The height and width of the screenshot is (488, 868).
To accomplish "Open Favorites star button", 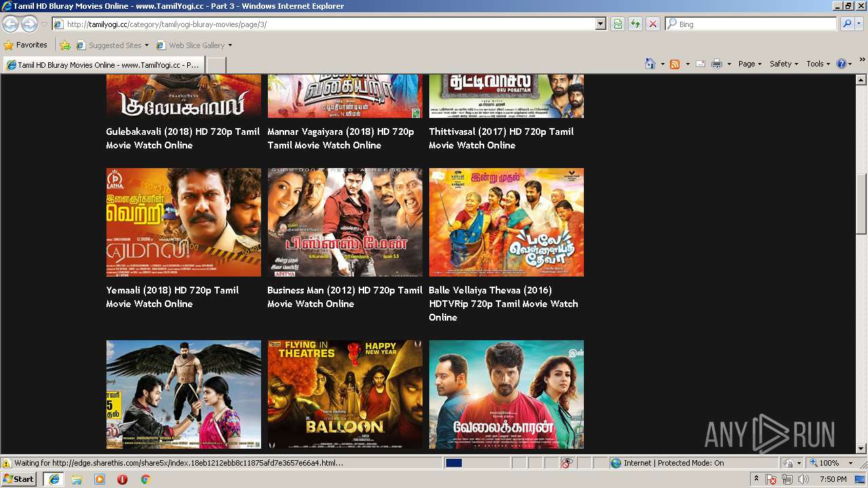I will 26,45.
